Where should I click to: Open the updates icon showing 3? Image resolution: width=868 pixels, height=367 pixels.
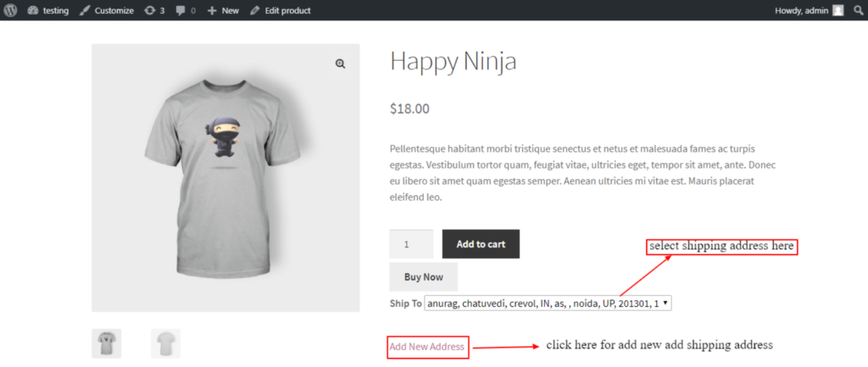click(x=150, y=10)
